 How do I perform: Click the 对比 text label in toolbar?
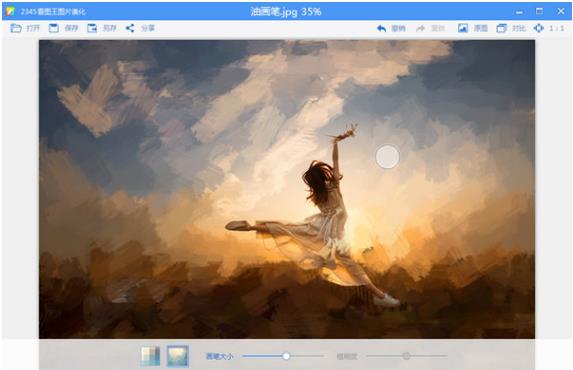[x=519, y=28]
